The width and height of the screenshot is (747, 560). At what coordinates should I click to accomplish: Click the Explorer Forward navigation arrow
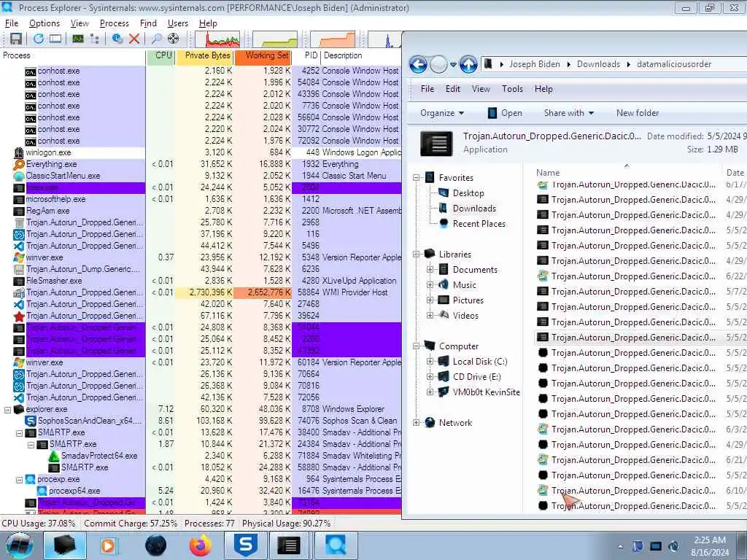[438, 64]
